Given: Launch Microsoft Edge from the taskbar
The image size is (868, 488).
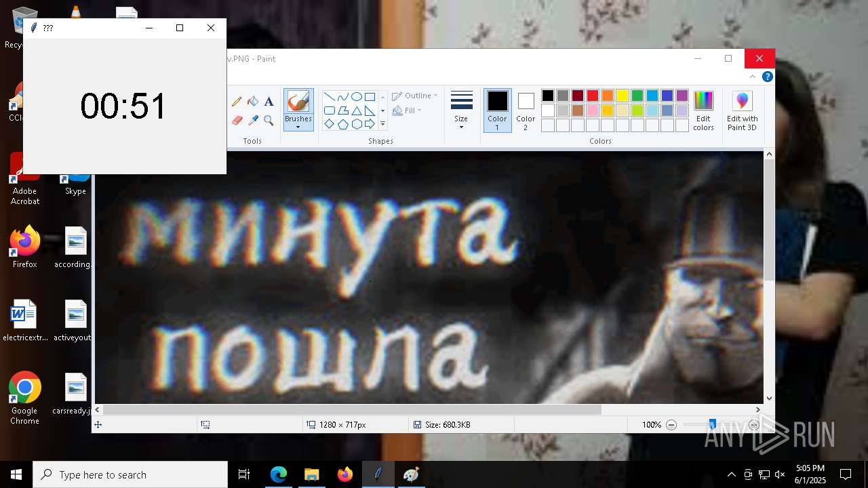Looking at the screenshot, I should (x=279, y=474).
